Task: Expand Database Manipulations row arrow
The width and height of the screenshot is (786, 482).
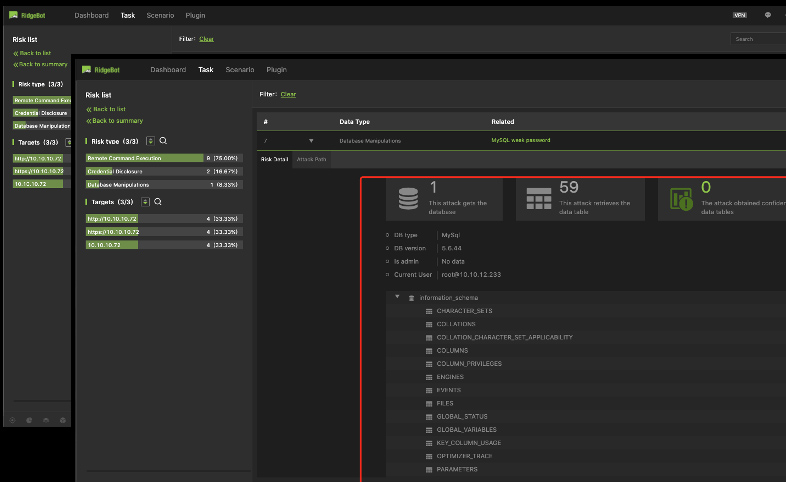Action: pyautogui.click(x=311, y=141)
